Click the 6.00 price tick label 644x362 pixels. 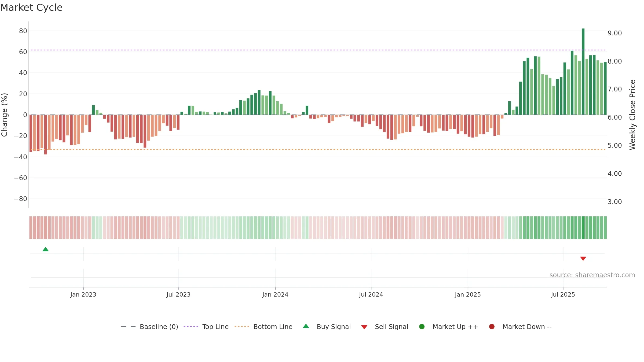coord(615,117)
